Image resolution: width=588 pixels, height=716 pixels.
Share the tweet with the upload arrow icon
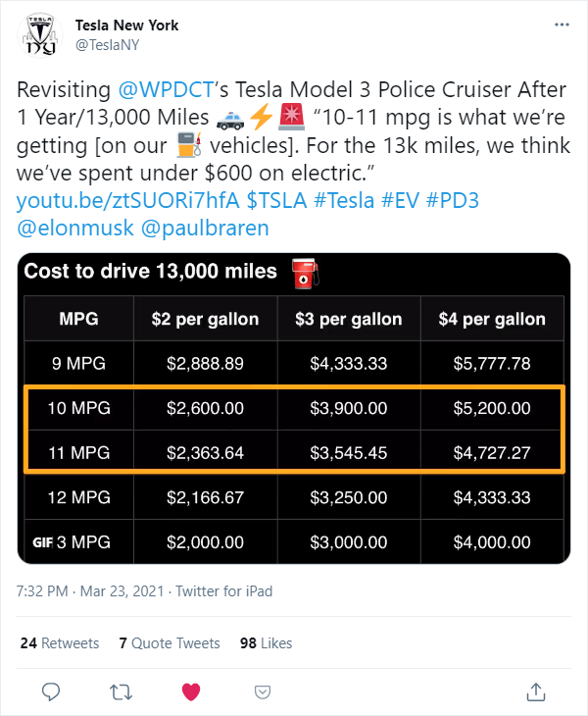tap(536, 691)
